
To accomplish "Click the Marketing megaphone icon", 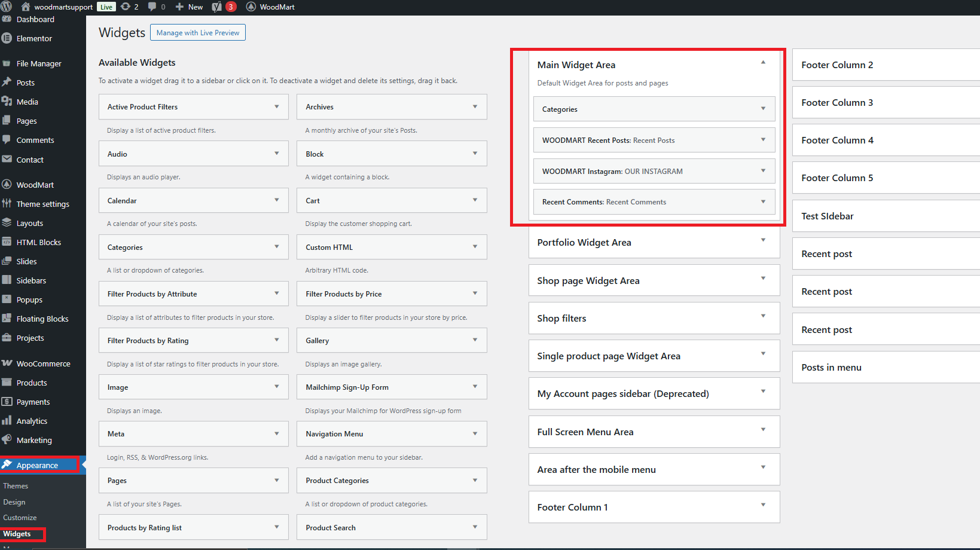I will click(7, 440).
